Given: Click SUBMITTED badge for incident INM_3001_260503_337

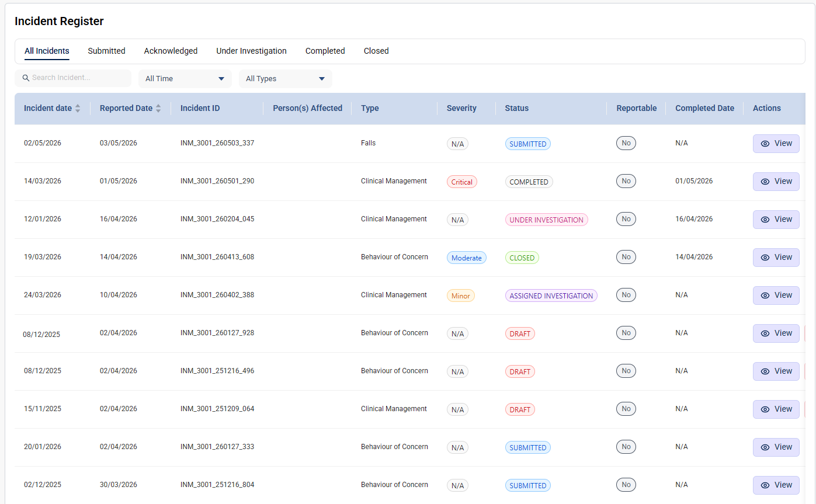Looking at the screenshot, I should (x=528, y=144).
